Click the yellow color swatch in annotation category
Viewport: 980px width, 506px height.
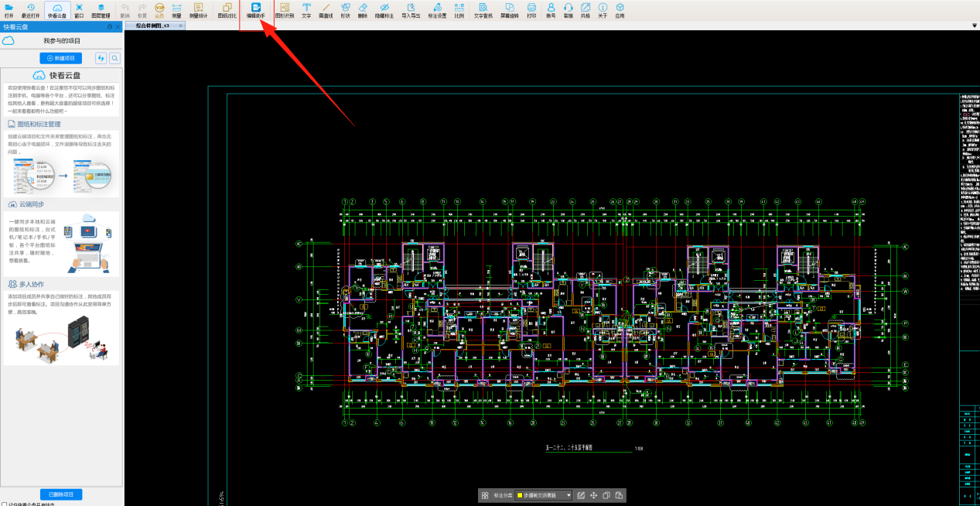point(520,495)
